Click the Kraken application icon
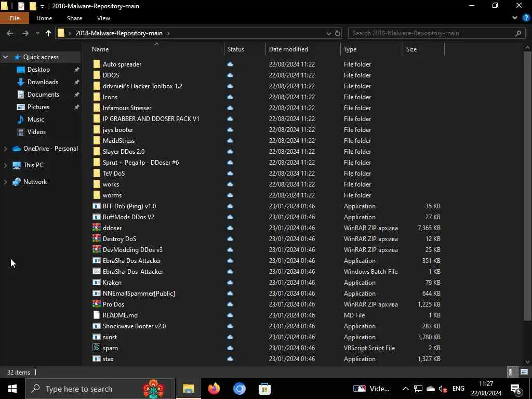Viewport: 532px width, 399px height. 97,282
